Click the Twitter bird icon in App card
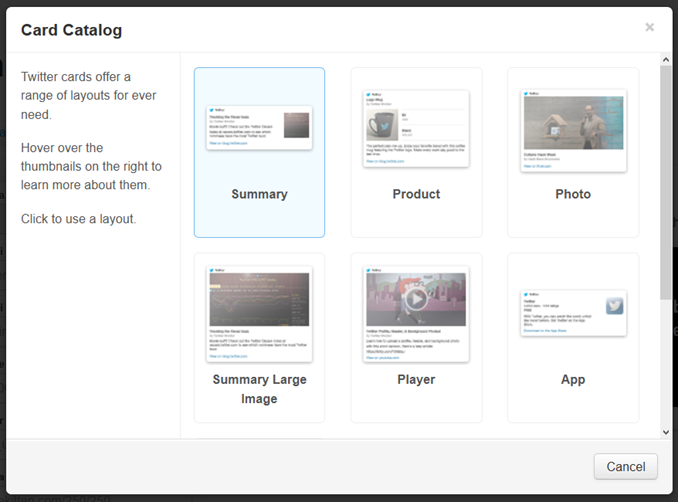This screenshot has height=502, width=678. [x=614, y=306]
